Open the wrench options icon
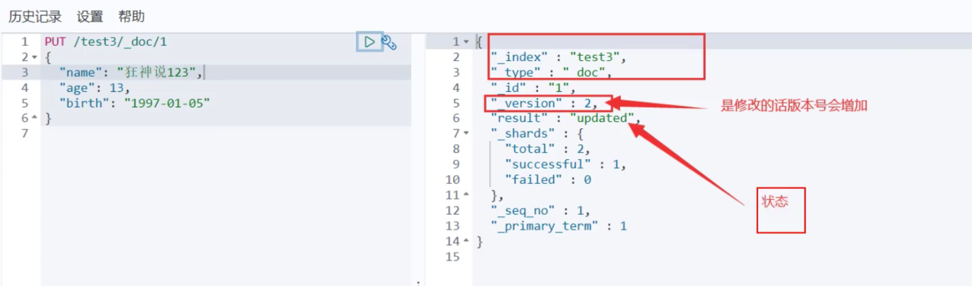 click(389, 42)
